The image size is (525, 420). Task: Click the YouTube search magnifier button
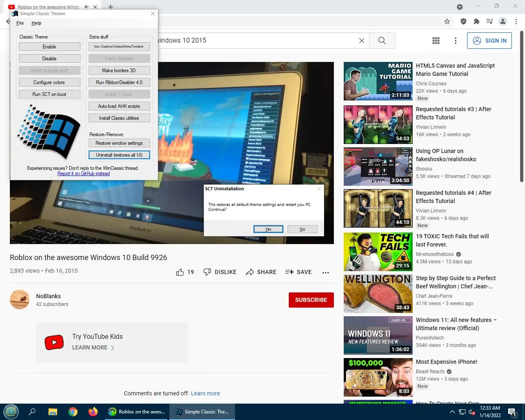pos(382,41)
